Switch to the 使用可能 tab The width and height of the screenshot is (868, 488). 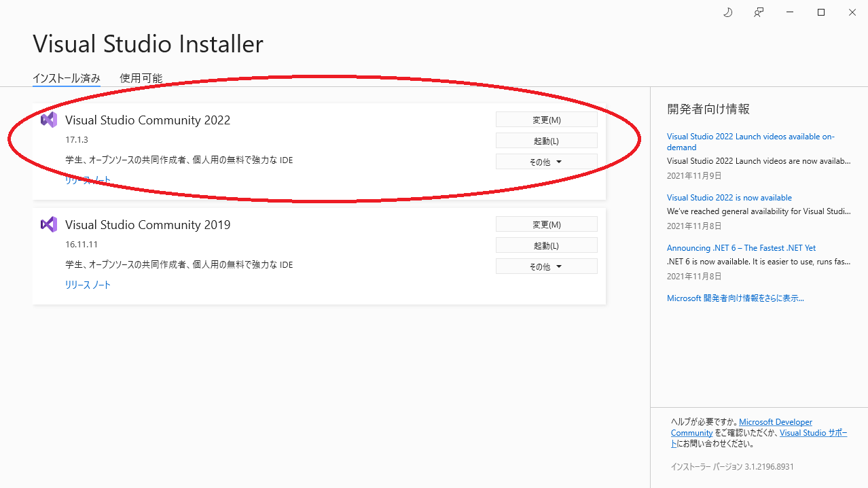[141, 78]
